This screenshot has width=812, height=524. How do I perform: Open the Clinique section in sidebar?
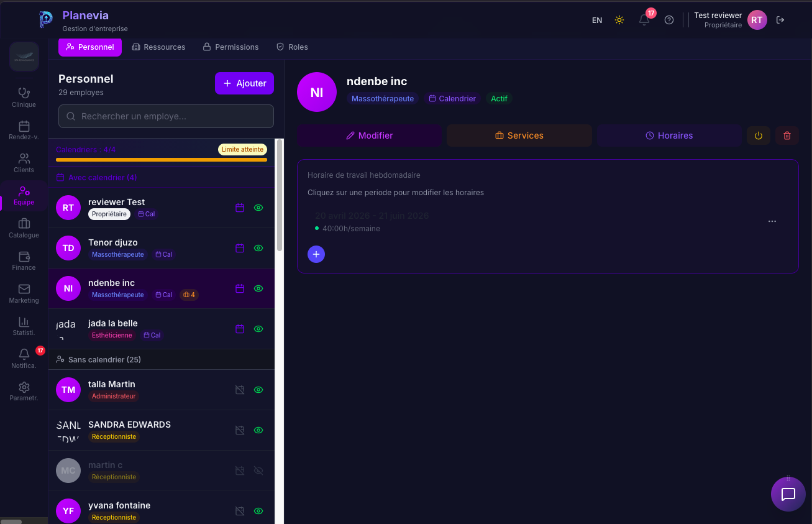coord(24,98)
